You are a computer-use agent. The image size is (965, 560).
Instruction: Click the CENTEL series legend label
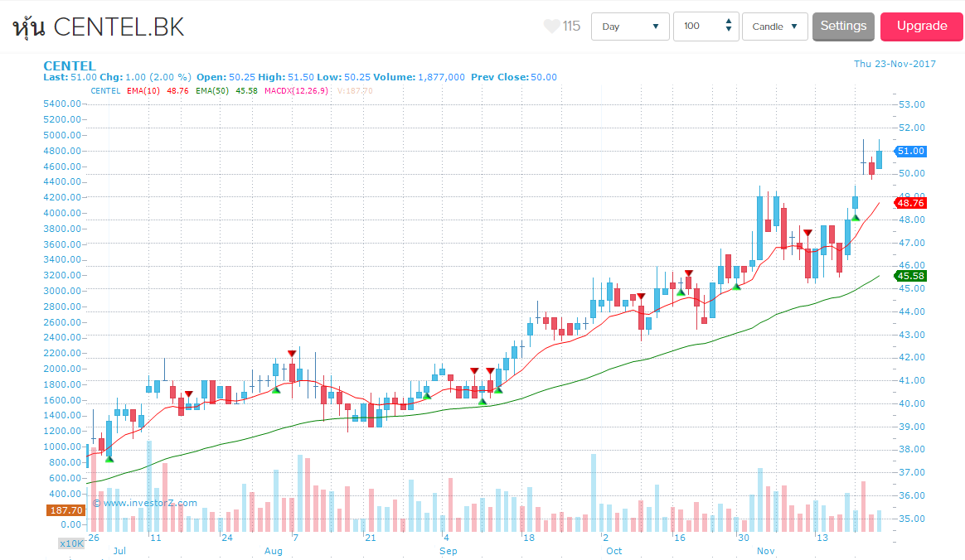coord(105,91)
